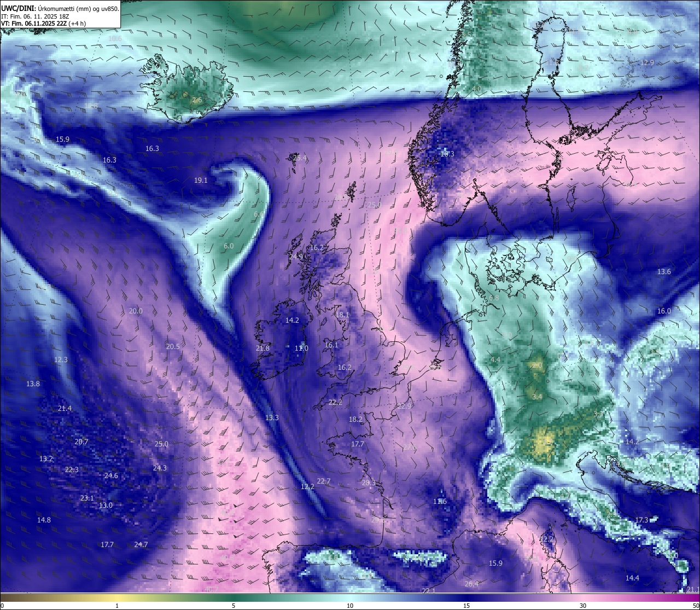Click the 11.0 value over eastern Ireland
Viewport: 700px width, 610px height.
pyautogui.click(x=301, y=348)
